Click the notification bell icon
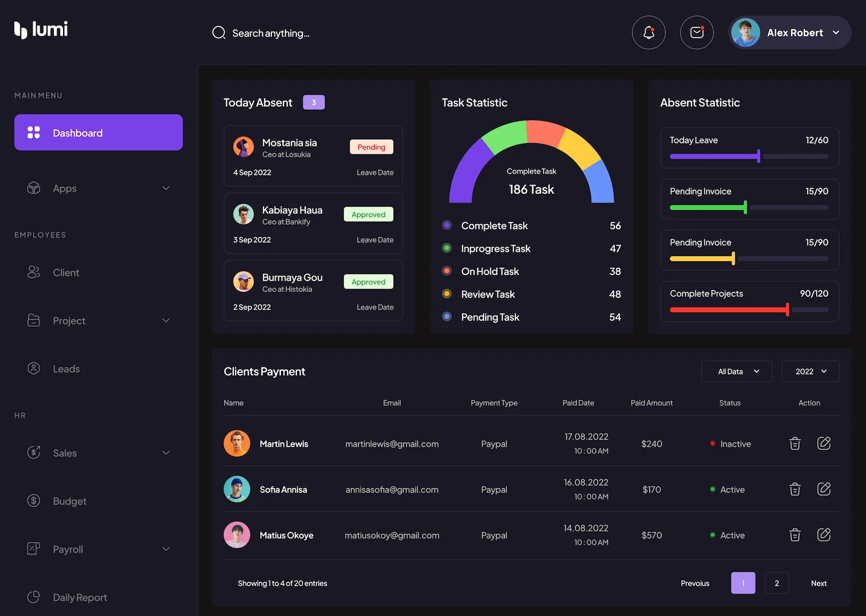 (648, 32)
